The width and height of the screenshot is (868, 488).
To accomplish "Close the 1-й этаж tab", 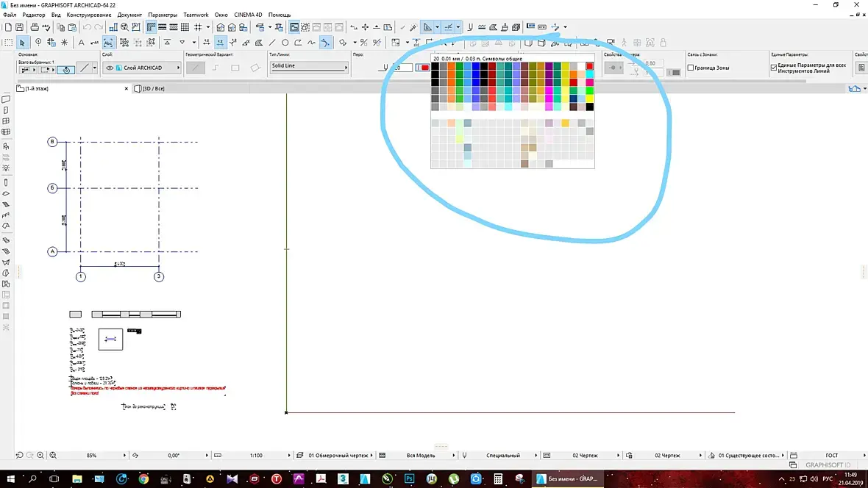I will pos(127,88).
